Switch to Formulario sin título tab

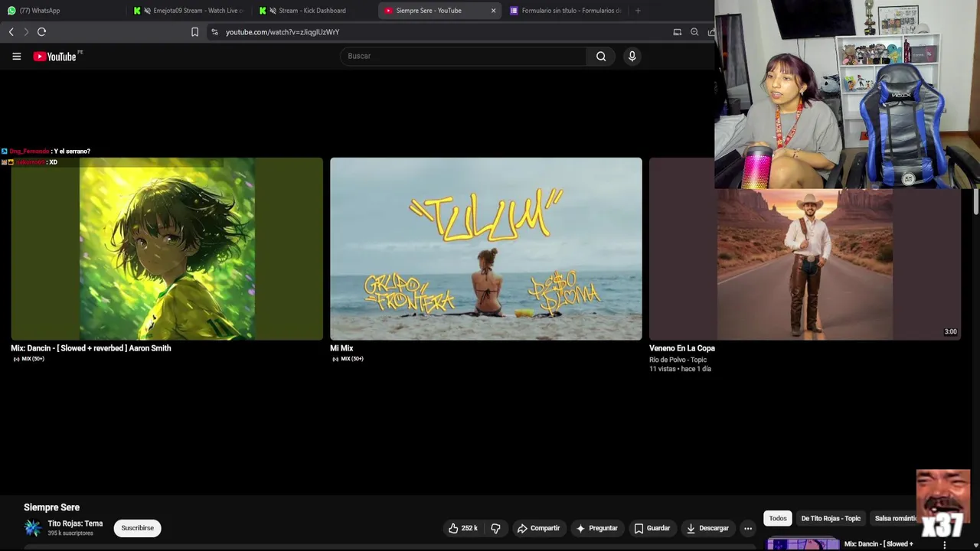(x=567, y=11)
